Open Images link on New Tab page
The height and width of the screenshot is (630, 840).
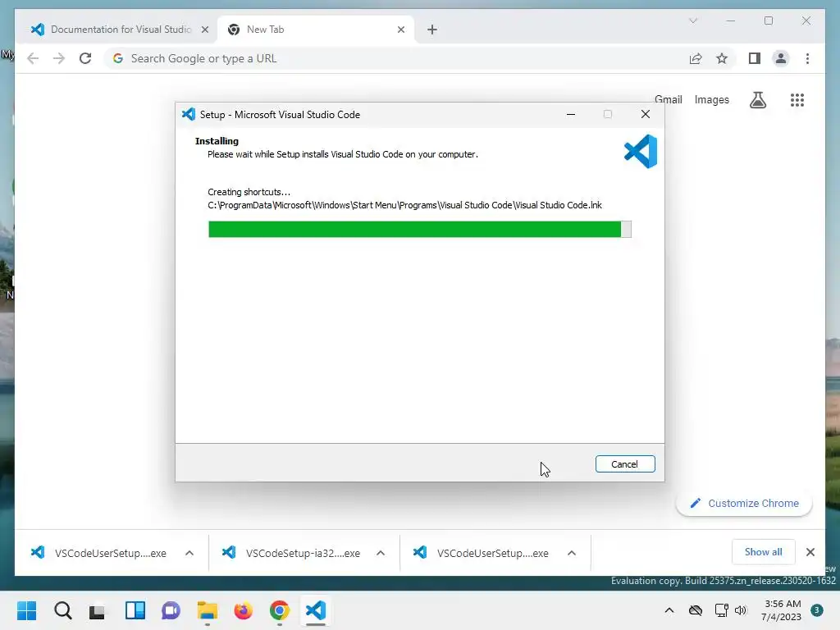click(x=711, y=99)
